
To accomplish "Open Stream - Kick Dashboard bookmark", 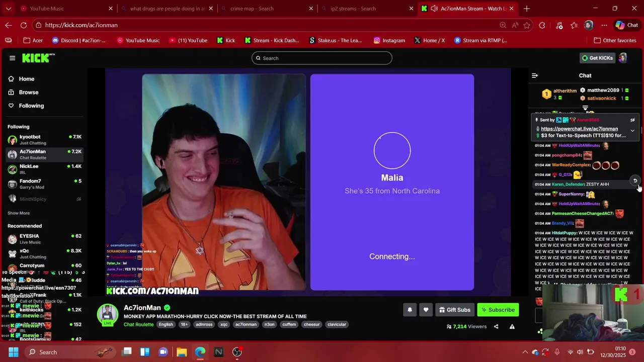I will (272, 40).
